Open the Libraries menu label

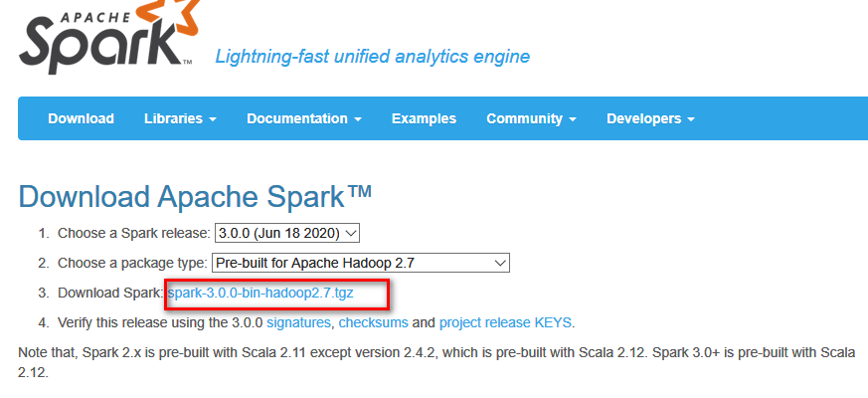(173, 118)
